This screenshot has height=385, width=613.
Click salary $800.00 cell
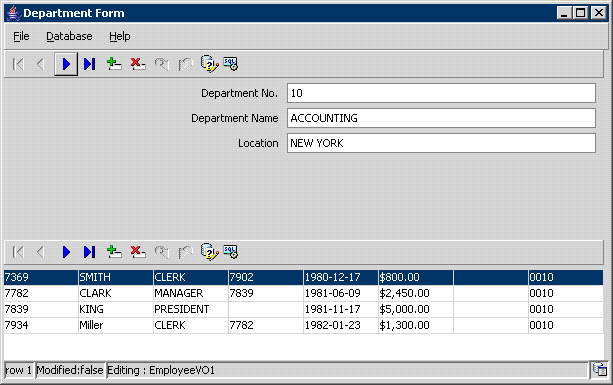pyautogui.click(x=416, y=277)
